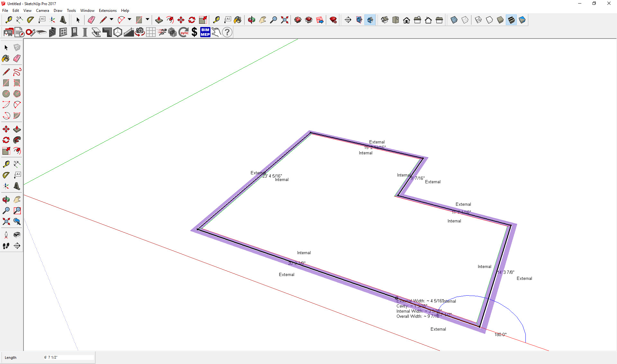The width and height of the screenshot is (617, 364).
Task: Click the sync icon
Action: tap(183, 32)
